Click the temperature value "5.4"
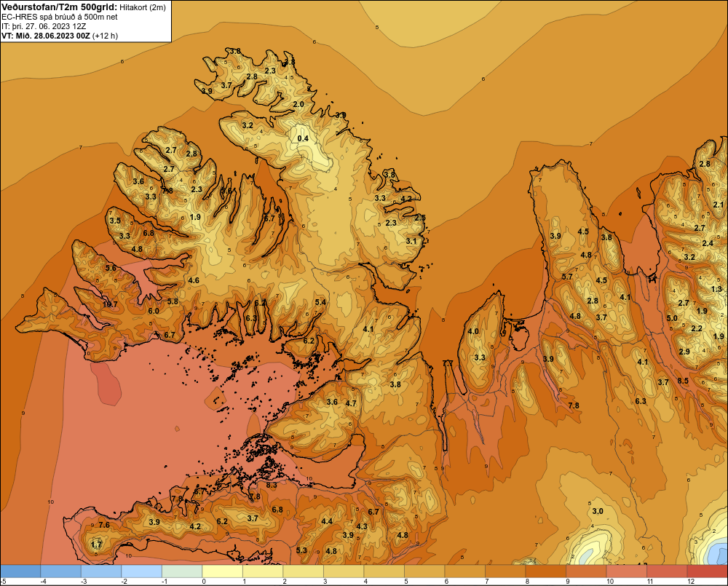The image size is (728, 586). pos(320,302)
